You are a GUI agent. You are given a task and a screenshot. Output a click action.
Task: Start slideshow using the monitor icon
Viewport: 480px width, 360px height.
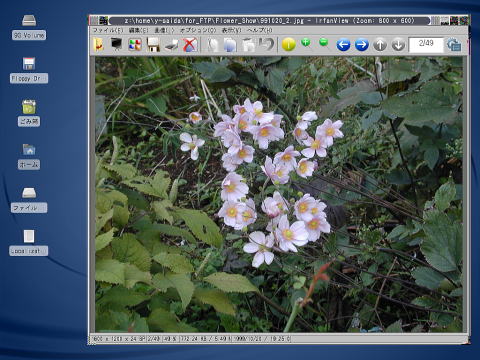tap(117, 44)
